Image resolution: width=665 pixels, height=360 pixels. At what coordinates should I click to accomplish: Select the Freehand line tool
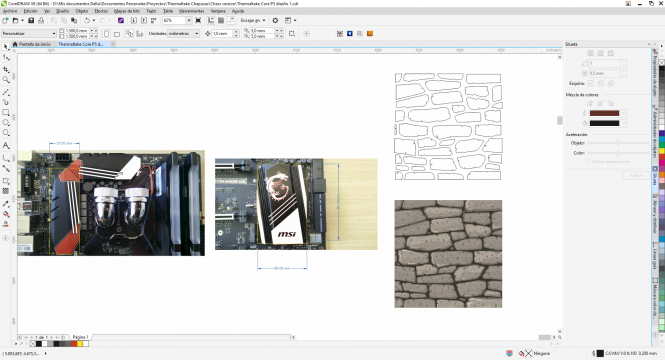pyautogui.click(x=6, y=92)
